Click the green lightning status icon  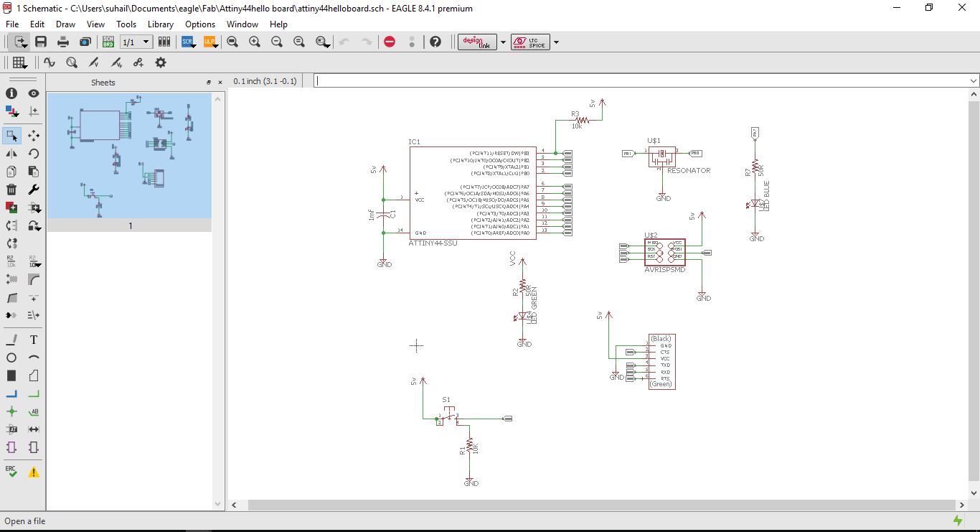[x=958, y=521]
